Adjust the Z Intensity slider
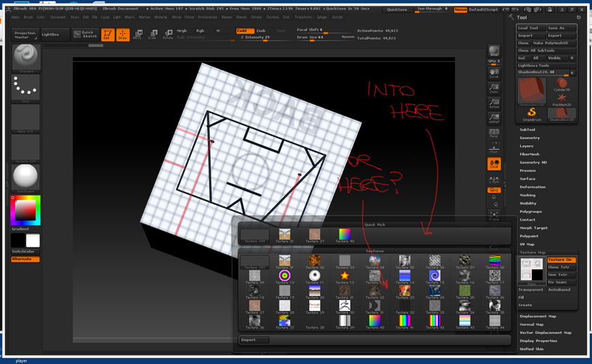 (256, 37)
